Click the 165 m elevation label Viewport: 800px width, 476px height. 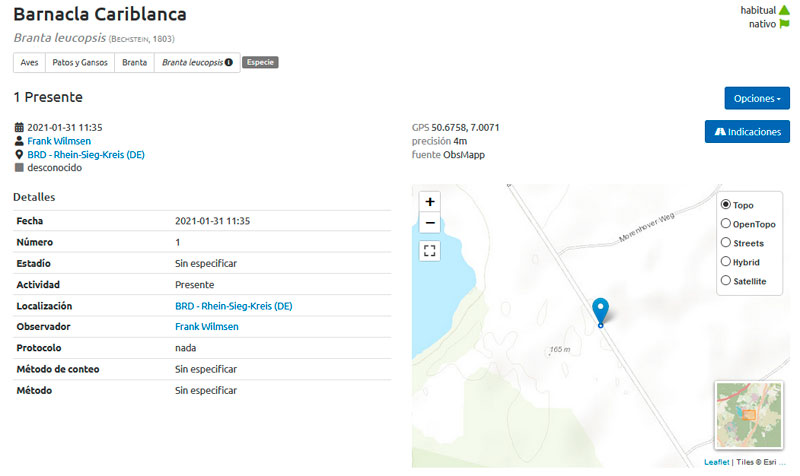pyautogui.click(x=560, y=349)
